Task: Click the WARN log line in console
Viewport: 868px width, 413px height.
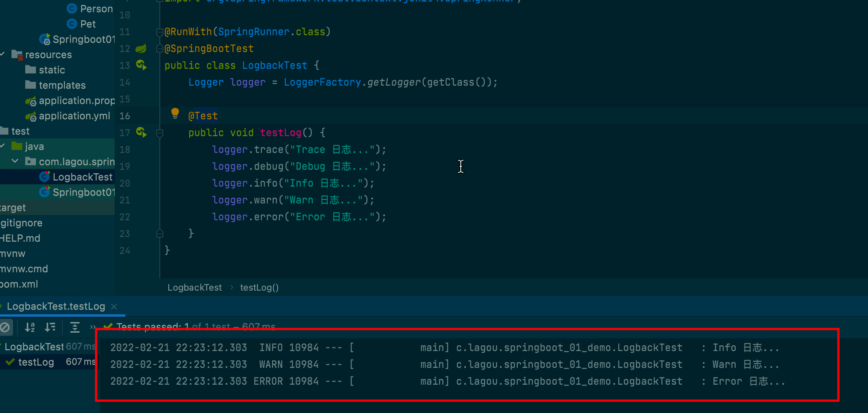Action: tap(445, 364)
